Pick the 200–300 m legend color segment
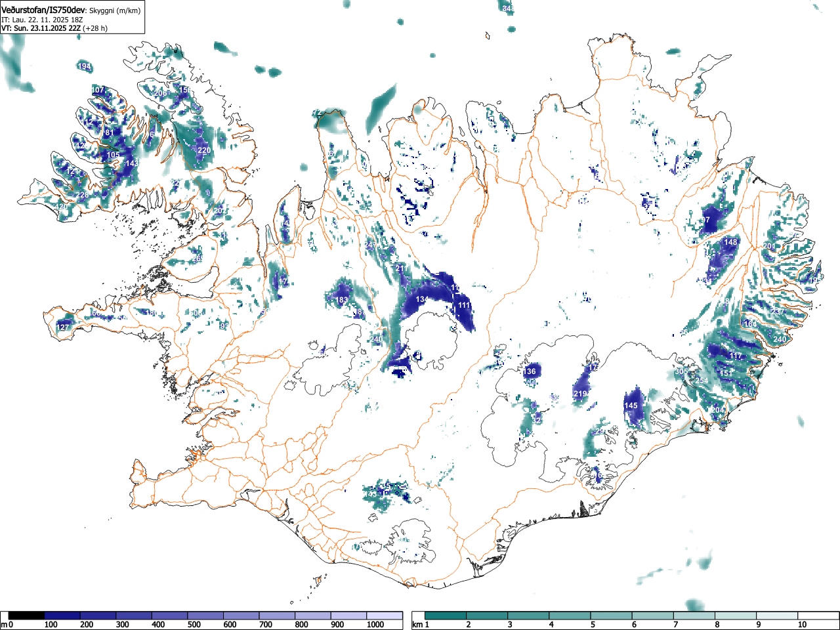This screenshot has height=630, width=840. click(98, 616)
